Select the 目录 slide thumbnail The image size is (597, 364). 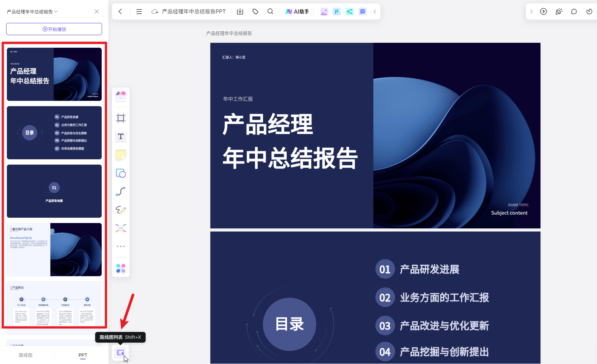(x=54, y=133)
